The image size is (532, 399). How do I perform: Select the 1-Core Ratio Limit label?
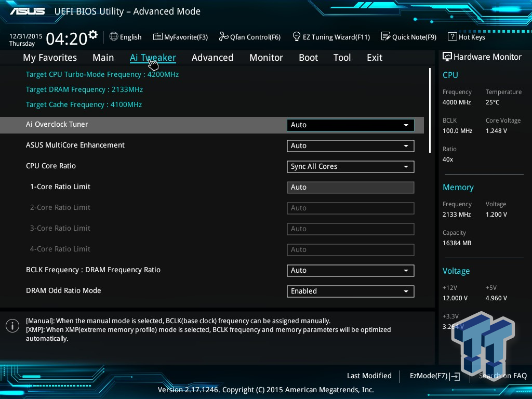[60, 187]
